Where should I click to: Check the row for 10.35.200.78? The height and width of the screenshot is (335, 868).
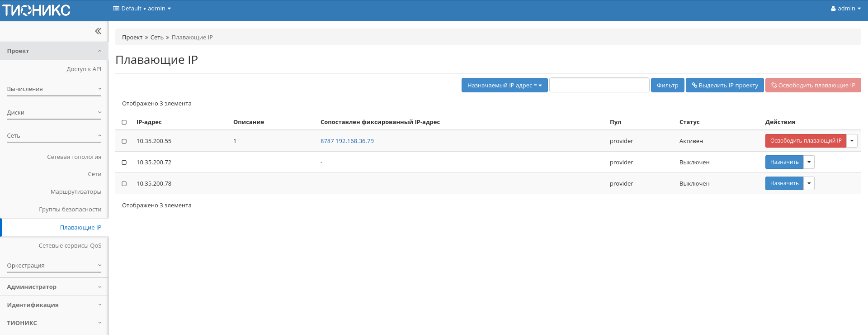click(x=124, y=184)
